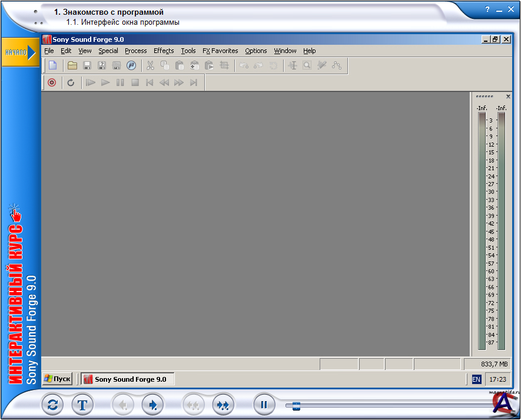
Task: Click the Save disk icon
Action: click(87, 65)
